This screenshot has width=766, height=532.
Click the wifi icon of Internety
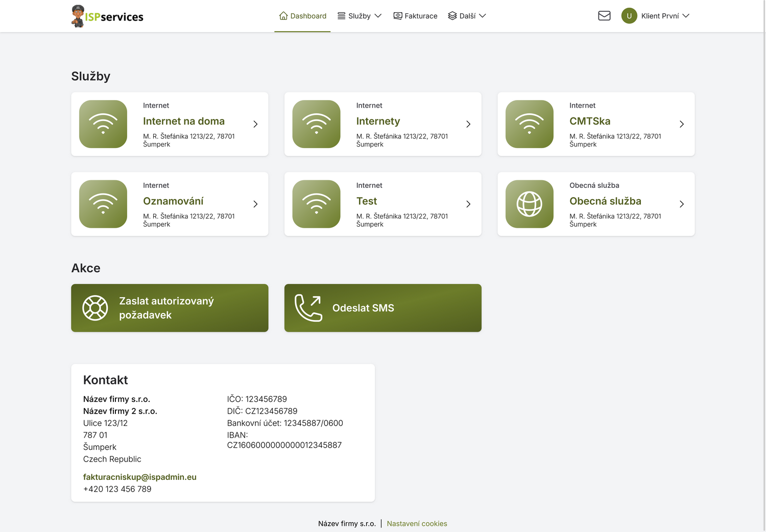(x=317, y=124)
